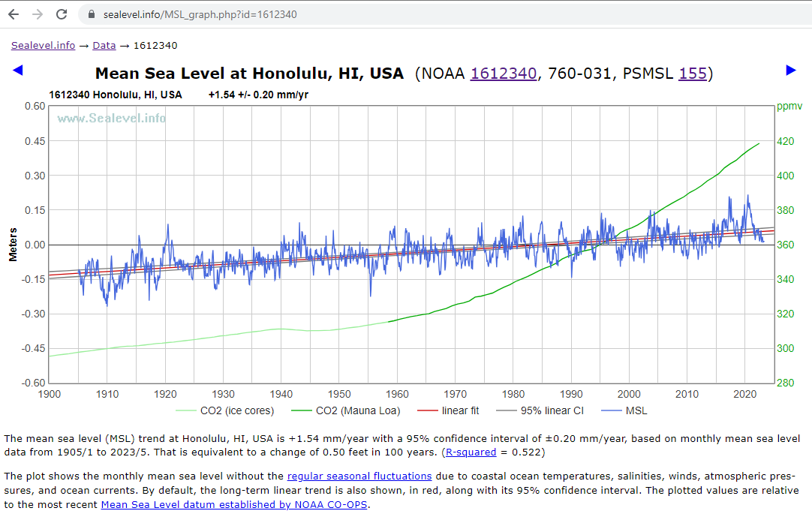The image size is (812, 514).
Task: Open the regular seasonal fluctuations link
Action: (359, 476)
